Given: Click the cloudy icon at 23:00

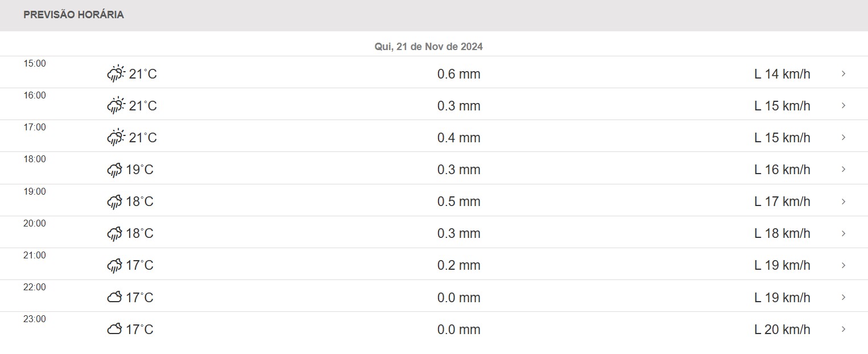Looking at the screenshot, I should (114, 329).
